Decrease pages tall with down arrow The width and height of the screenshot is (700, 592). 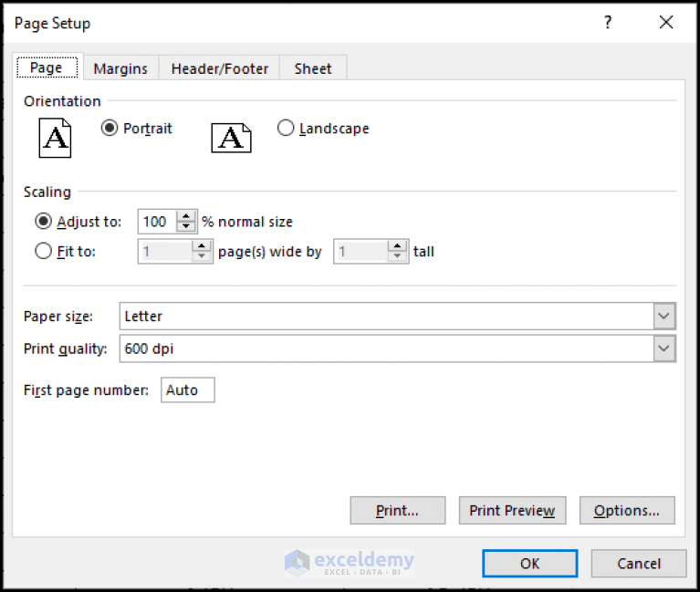click(x=397, y=256)
